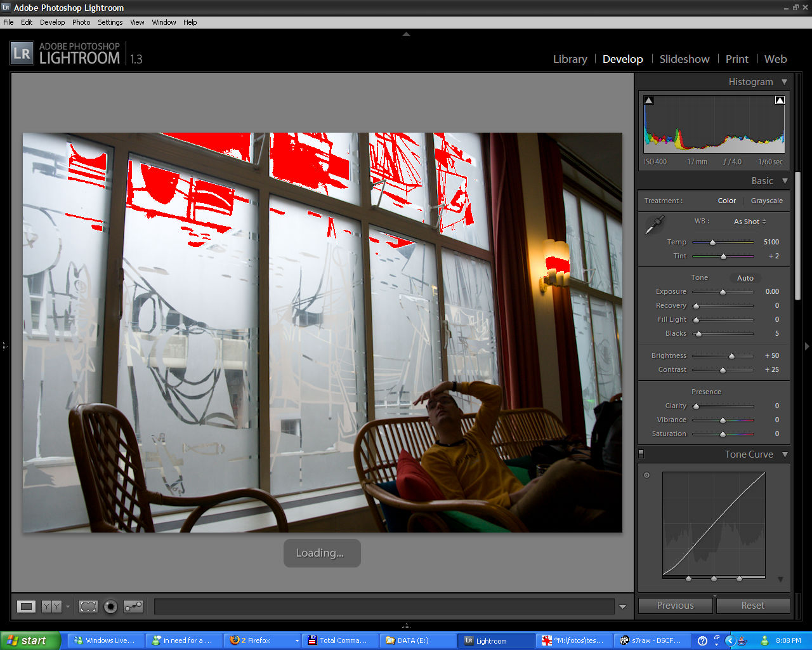Toggle the Tone Curve panel on/off switch

(x=641, y=454)
